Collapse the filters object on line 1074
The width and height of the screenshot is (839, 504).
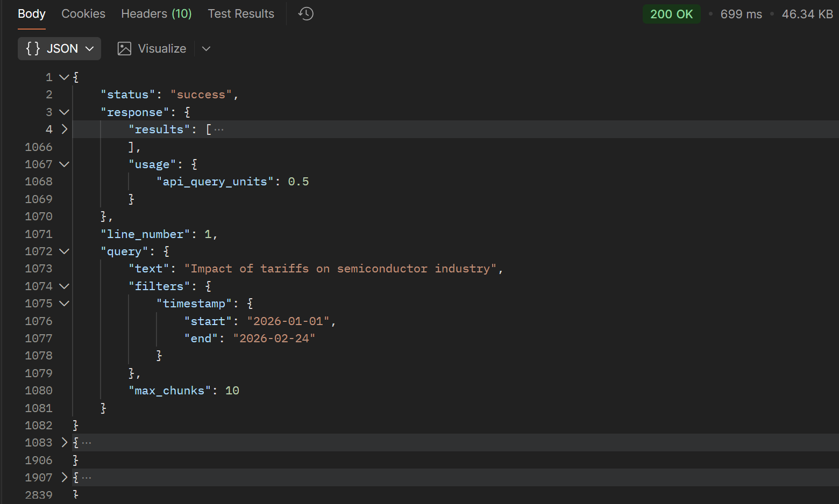pos(64,286)
